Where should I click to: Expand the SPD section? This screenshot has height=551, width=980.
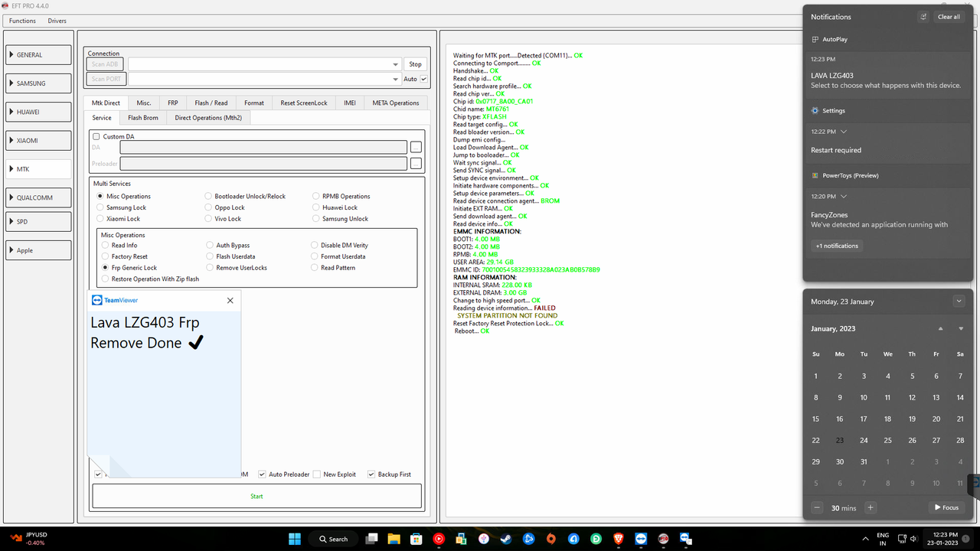(x=38, y=222)
